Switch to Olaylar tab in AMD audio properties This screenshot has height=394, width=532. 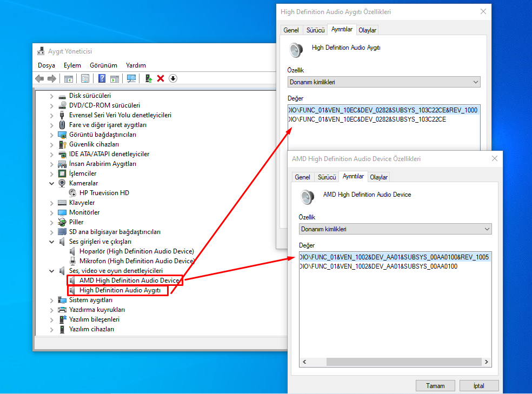pos(378,177)
